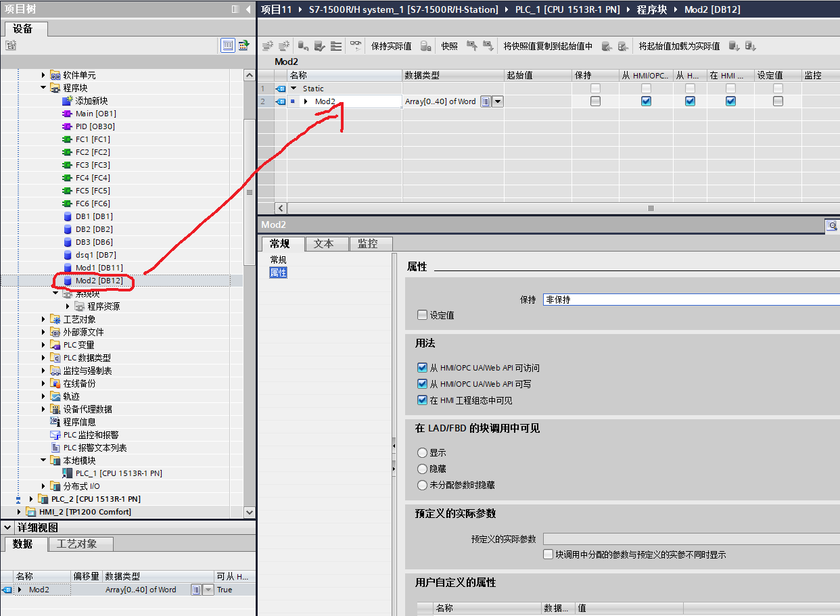This screenshot has width=840, height=616.
Task: Click the show overview table icon in project tree
Action: tap(228, 45)
